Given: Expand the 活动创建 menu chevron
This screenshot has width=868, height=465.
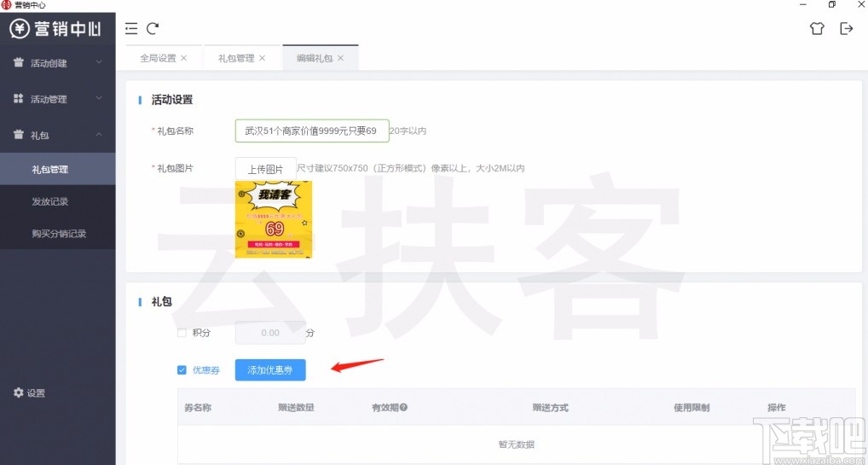Looking at the screenshot, I should 99,62.
